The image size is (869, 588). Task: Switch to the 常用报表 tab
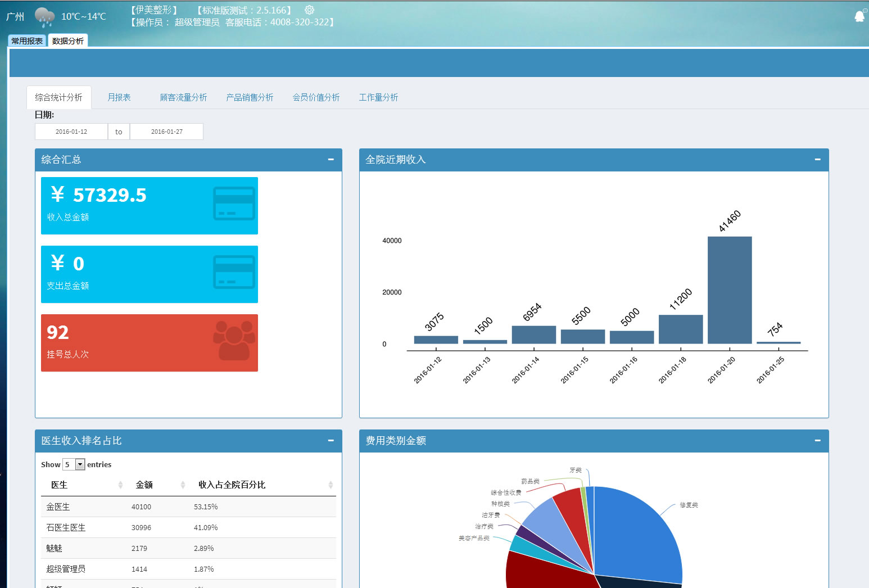27,41
